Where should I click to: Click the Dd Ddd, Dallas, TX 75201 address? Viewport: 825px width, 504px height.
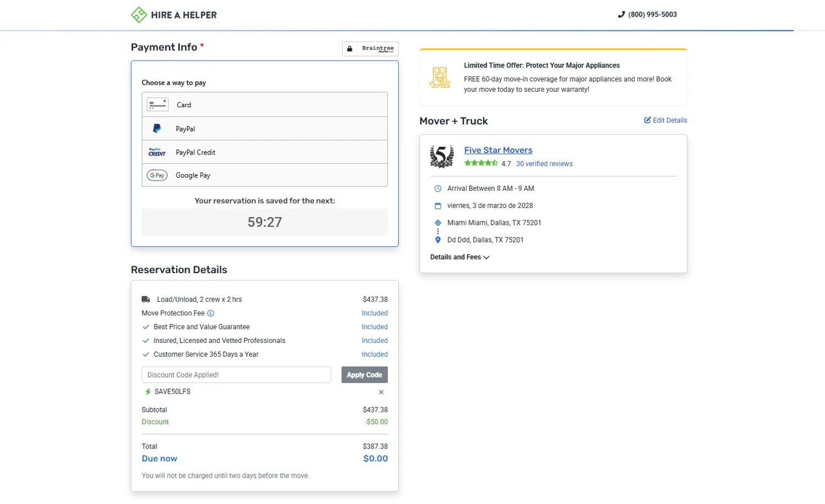[485, 240]
